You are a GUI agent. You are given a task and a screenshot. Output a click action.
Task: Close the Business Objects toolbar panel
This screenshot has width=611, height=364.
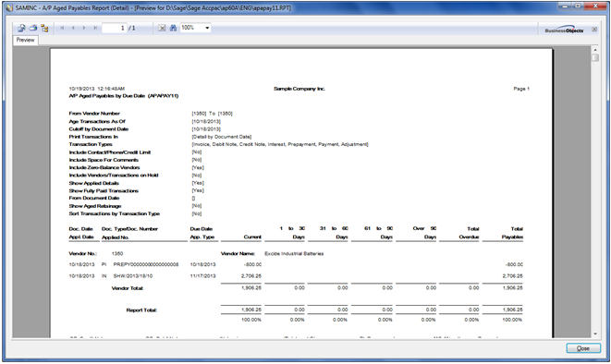(594, 30)
